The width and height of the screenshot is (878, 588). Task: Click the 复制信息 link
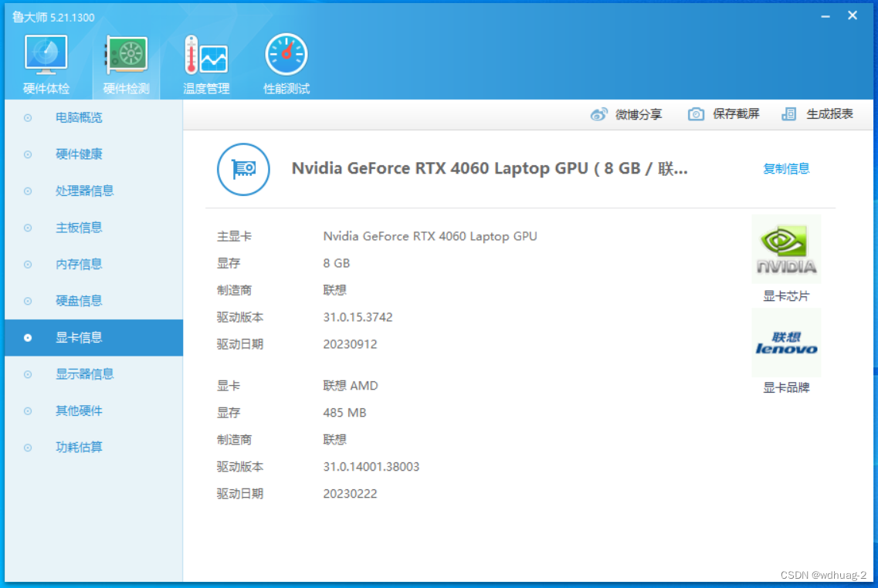coord(786,168)
